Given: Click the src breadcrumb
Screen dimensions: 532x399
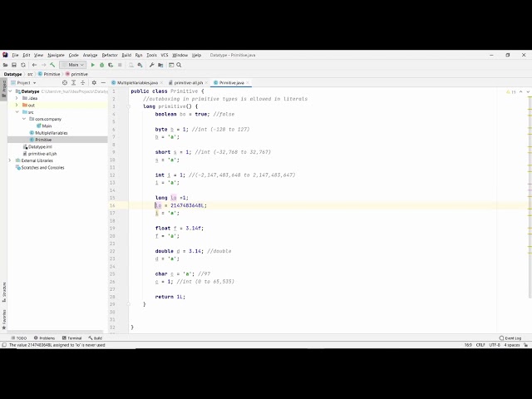Looking at the screenshot, I should point(30,74).
